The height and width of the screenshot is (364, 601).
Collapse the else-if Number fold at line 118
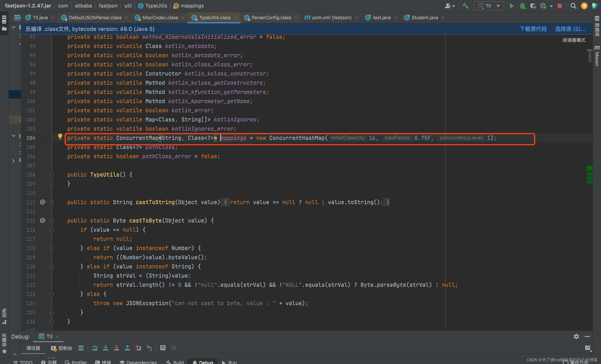52,248
